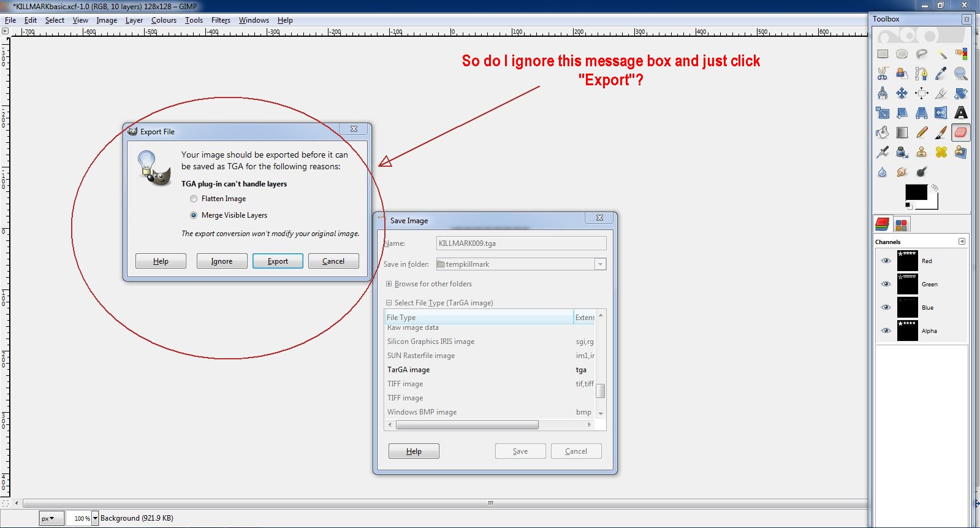Select the Ellipse Select tool

[902, 54]
